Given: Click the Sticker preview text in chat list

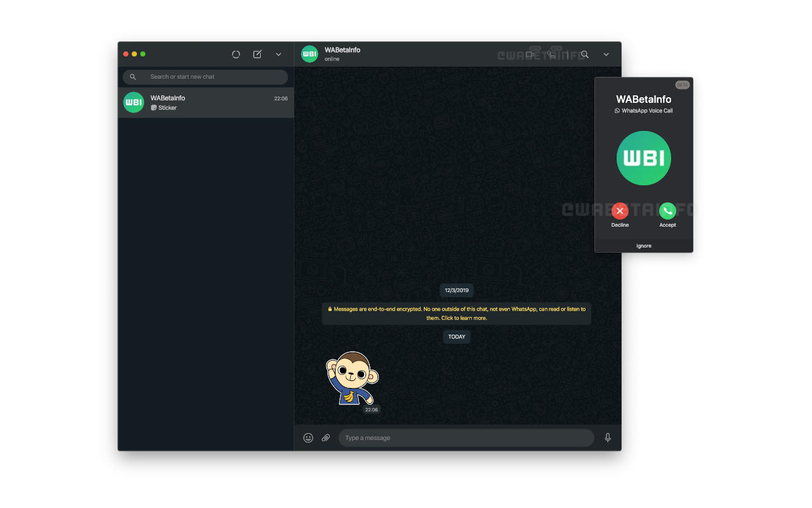Looking at the screenshot, I should pyautogui.click(x=167, y=108).
